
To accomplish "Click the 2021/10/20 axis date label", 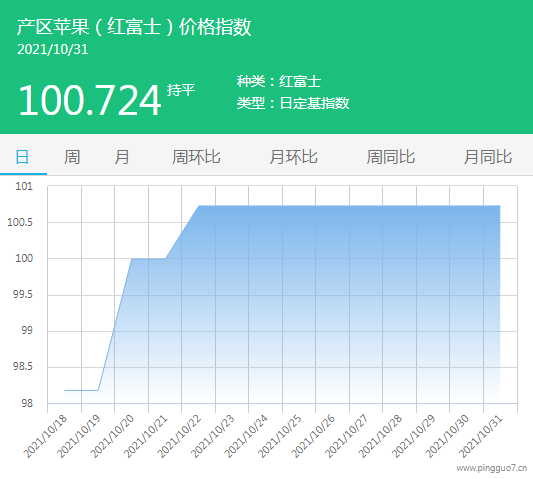I will 113,437.
